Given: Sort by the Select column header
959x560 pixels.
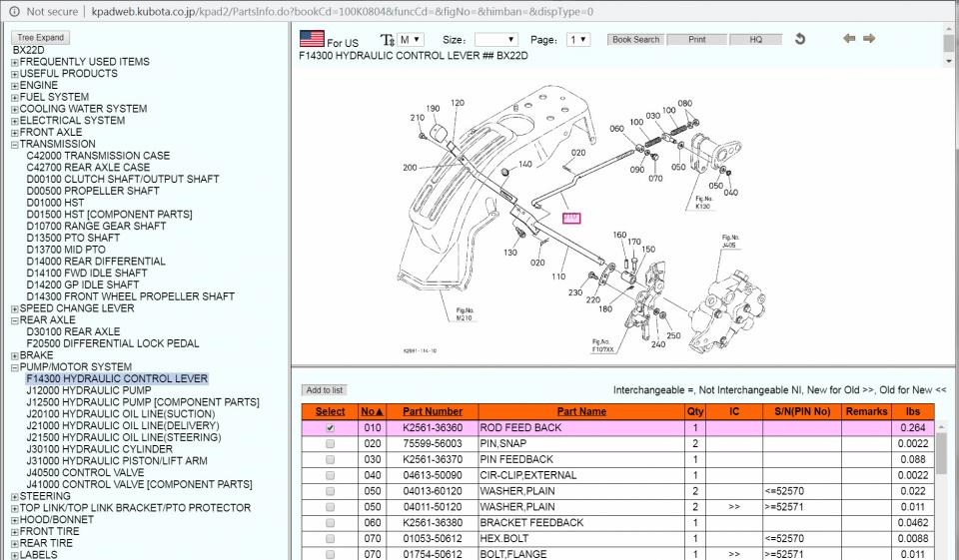Looking at the screenshot, I should coord(331,411).
